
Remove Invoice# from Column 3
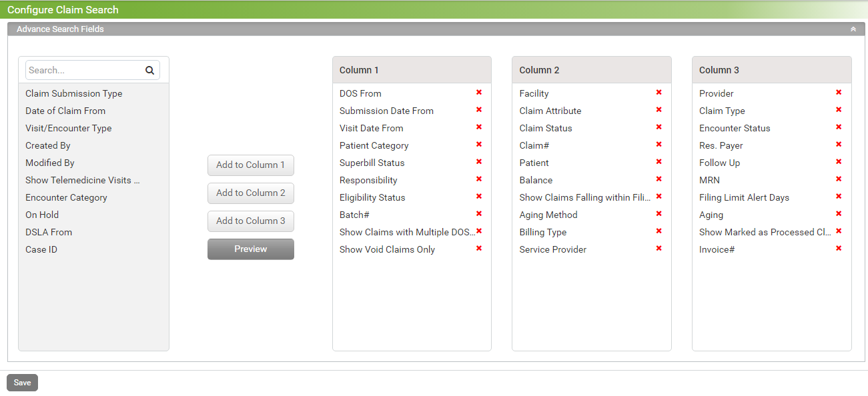(x=839, y=248)
